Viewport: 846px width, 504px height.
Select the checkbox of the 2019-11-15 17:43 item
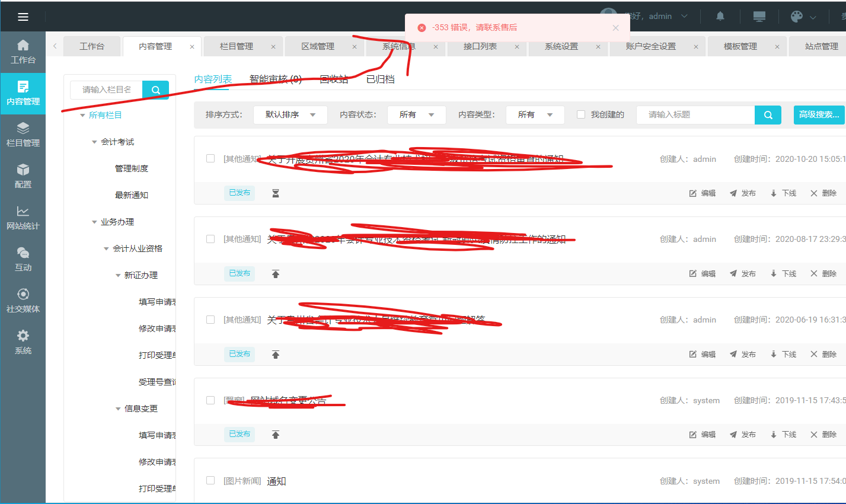tap(210, 400)
